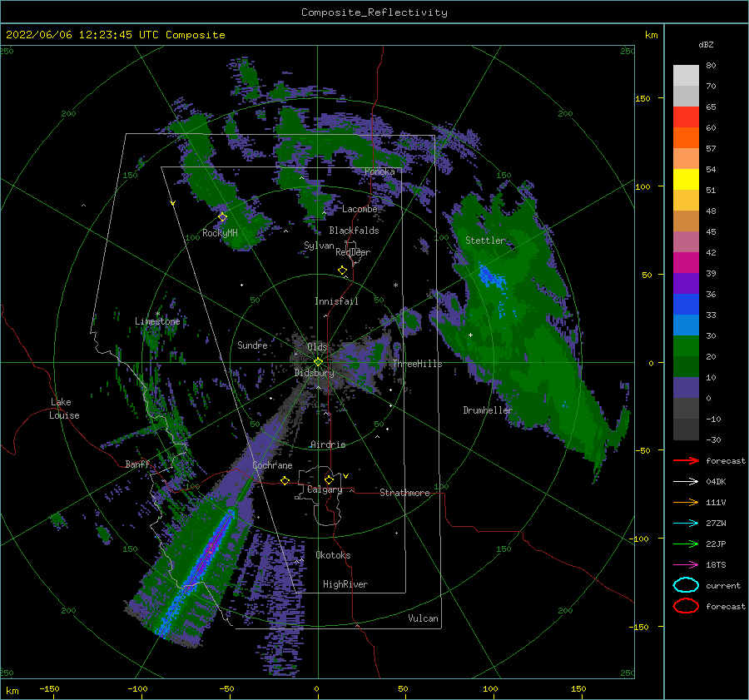
Task: Click the bright green 30 dBZ color swatch
Action: tap(686, 345)
